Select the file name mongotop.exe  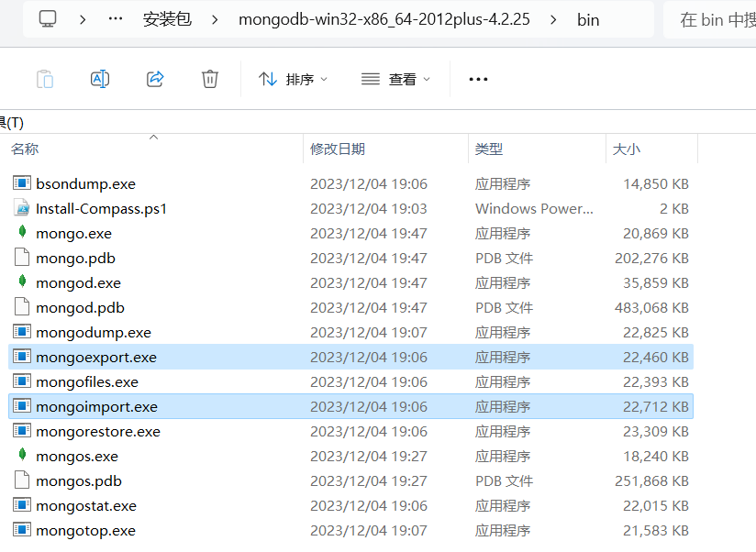click(86, 531)
